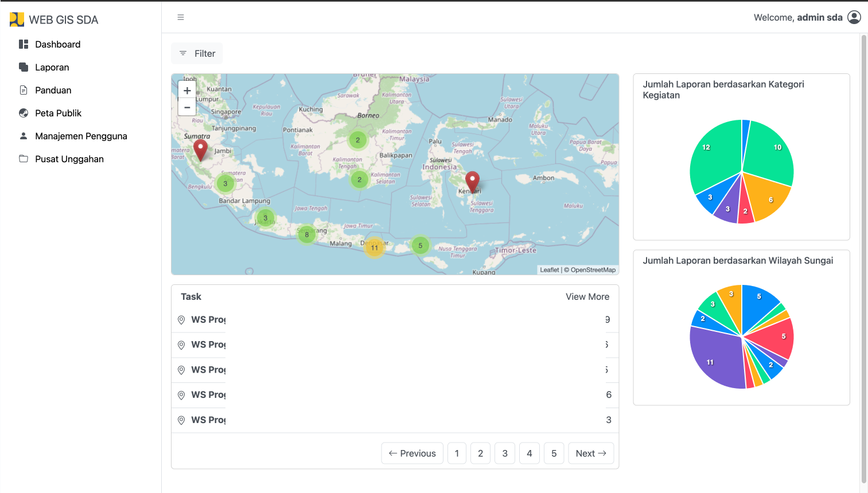Select the green cluster marker labeled 8
Screen dimensions: 868x493
tap(307, 234)
